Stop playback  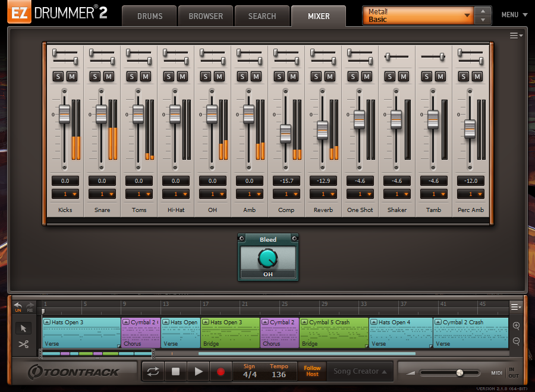coord(175,371)
